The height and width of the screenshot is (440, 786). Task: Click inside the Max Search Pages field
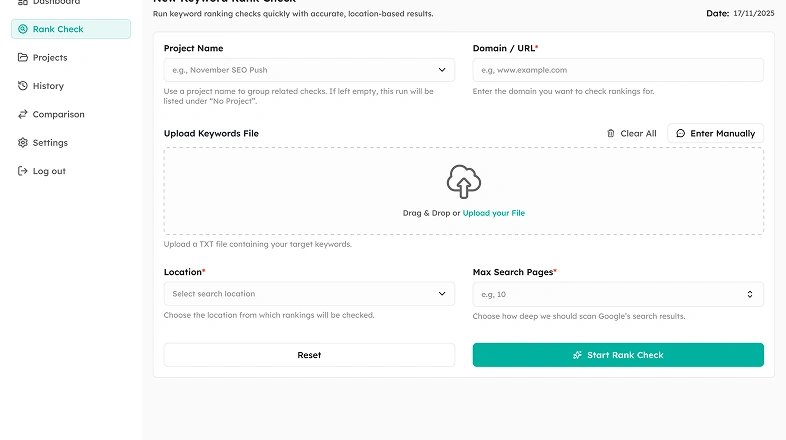pos(607,294)
